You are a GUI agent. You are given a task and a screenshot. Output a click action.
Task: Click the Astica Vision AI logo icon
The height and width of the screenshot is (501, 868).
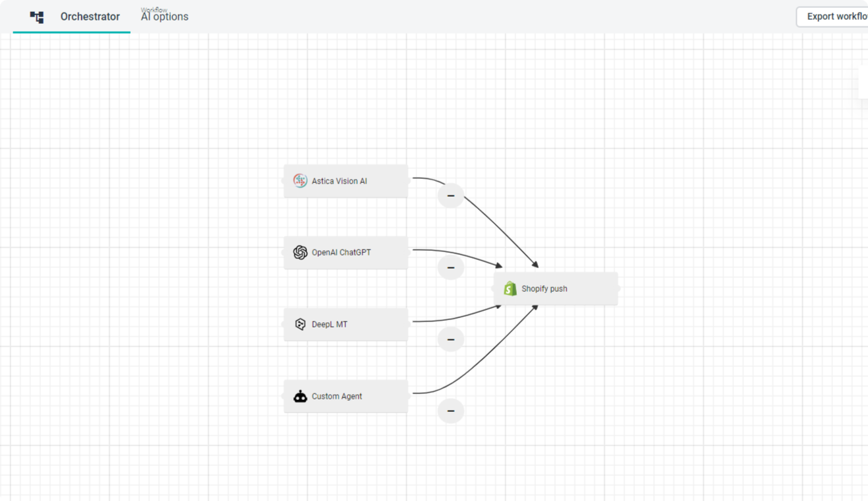300,181
